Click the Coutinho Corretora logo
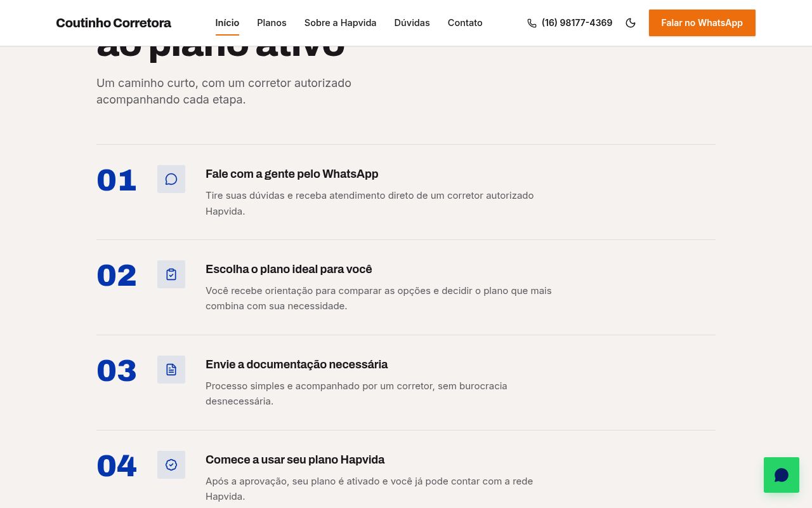812x508 pixels. pyautogui.click(x=114, y=23)
